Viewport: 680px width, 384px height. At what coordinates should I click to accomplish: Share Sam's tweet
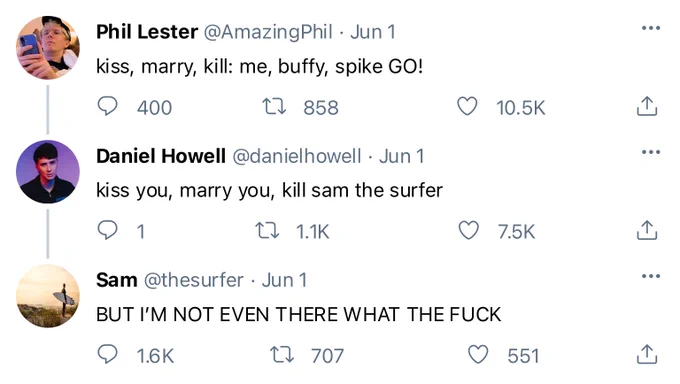[x=647, y=354]
